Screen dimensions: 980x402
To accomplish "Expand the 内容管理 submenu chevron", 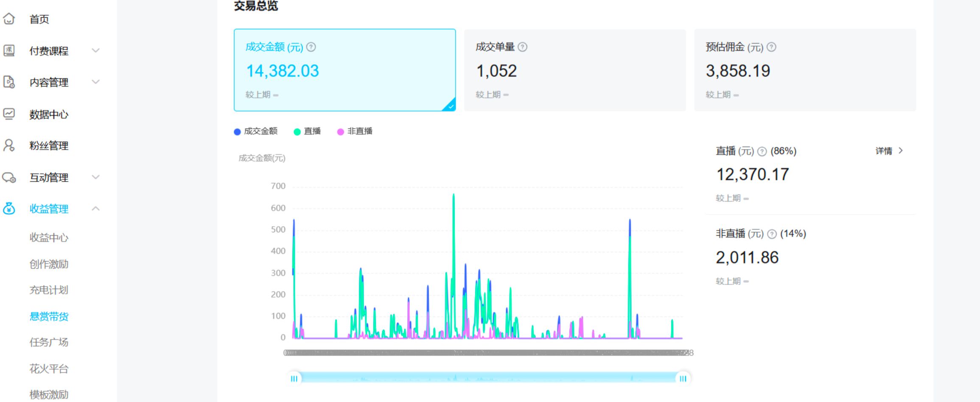I will click(x=96, y=82).
